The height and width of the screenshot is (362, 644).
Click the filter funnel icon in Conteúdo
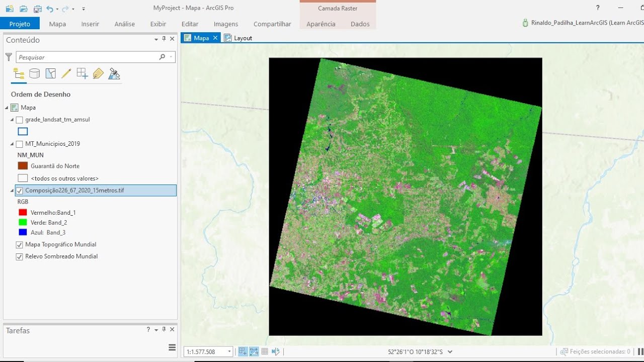(x=9, y=57)
